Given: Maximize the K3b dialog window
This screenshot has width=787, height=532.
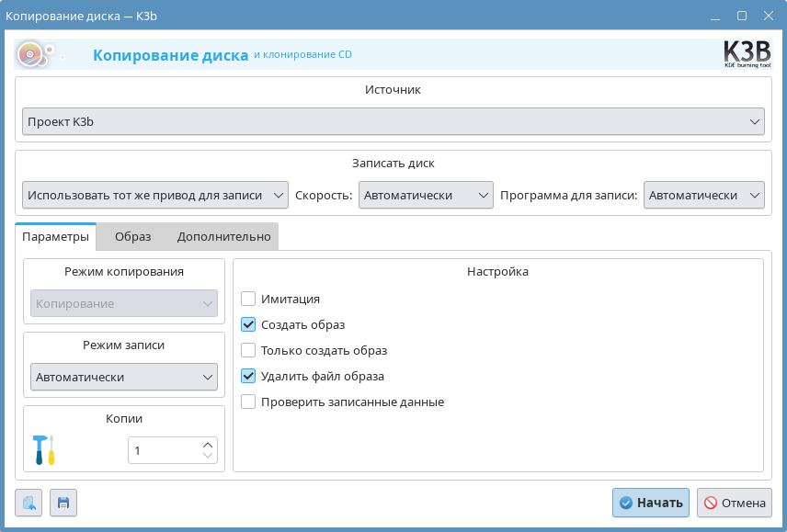Looking at the screenshot, I should 742,16.
